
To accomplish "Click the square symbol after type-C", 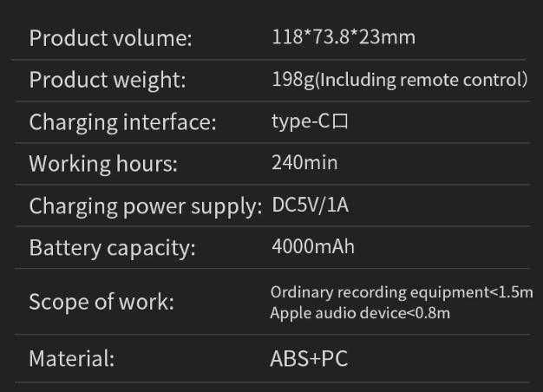I will coord(340,122).
